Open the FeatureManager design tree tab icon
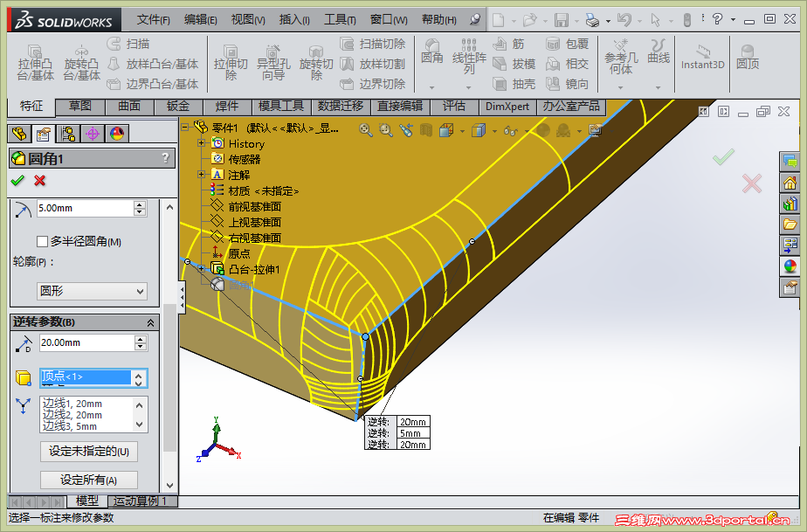This screenshot has height=532, width=807. click(19, 134)
